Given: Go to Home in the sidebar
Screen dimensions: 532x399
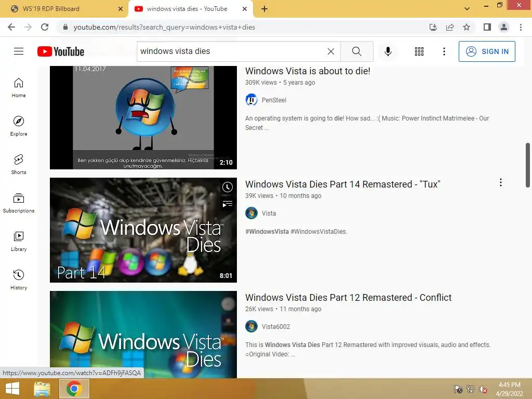Looking at the screenshot, I should 19,88.
